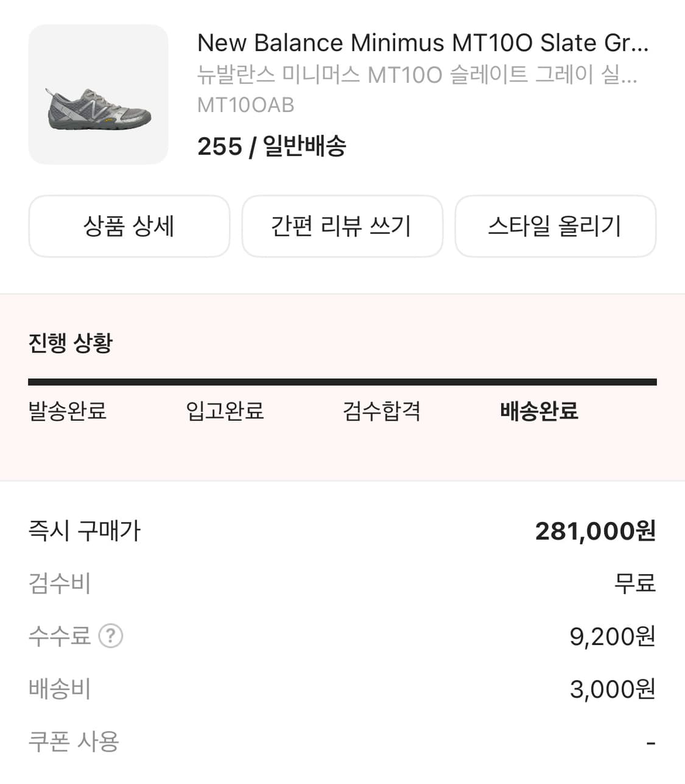Click the 3,000원 shipping fee amount
The image size is (685, 784).
pos(612,690)
